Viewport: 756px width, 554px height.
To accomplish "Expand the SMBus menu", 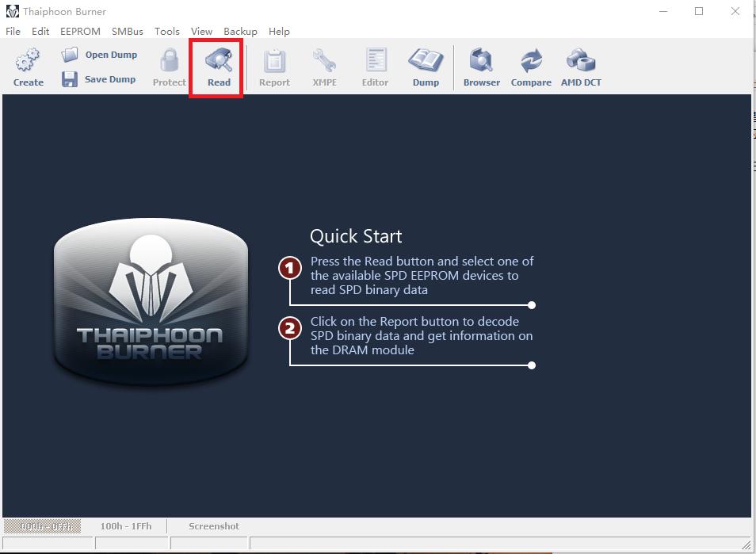I will pos(127,32).
